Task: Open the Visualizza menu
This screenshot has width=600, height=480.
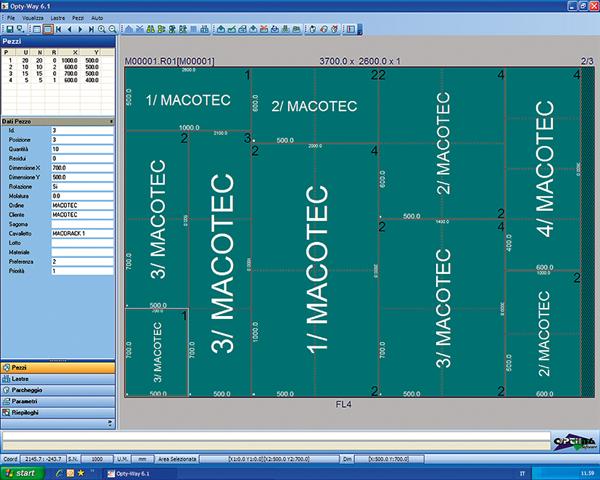Action: pos(33,18)
